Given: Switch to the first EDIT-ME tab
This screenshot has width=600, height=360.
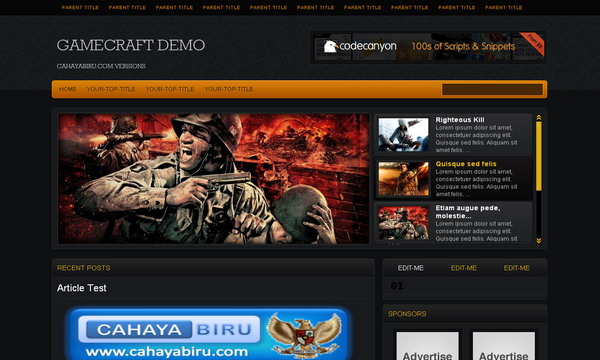Looking at the screenshot, I should [410, 268].
